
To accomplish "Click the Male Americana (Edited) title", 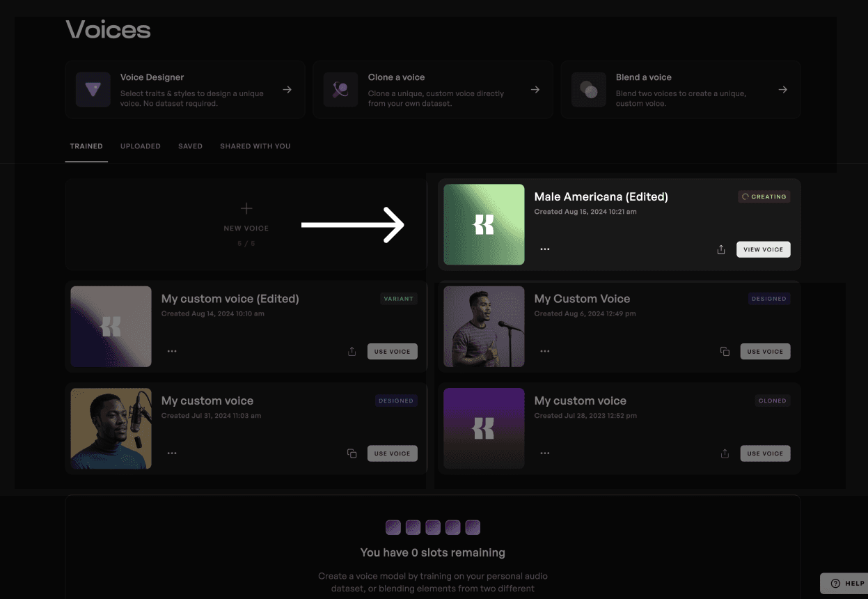I will tap(601, 197).
